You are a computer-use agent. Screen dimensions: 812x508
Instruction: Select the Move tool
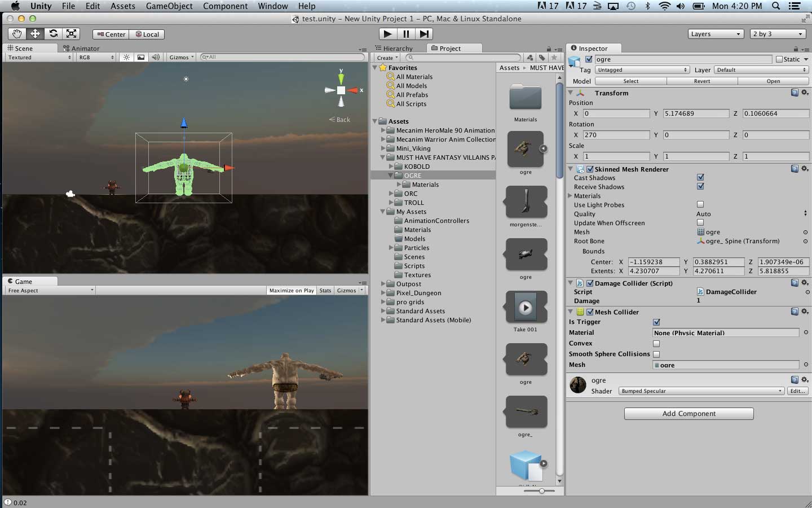tap(35, 34)
